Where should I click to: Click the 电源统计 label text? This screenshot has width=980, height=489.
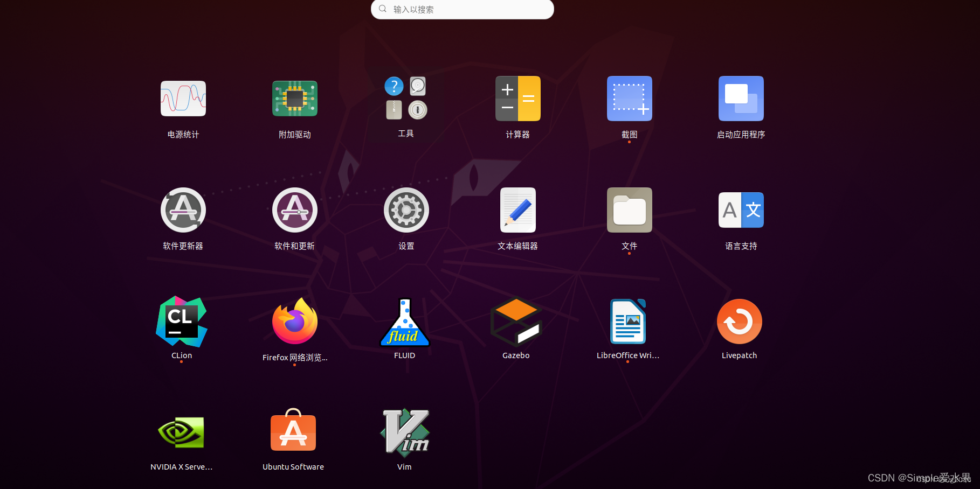coord(183,135)
